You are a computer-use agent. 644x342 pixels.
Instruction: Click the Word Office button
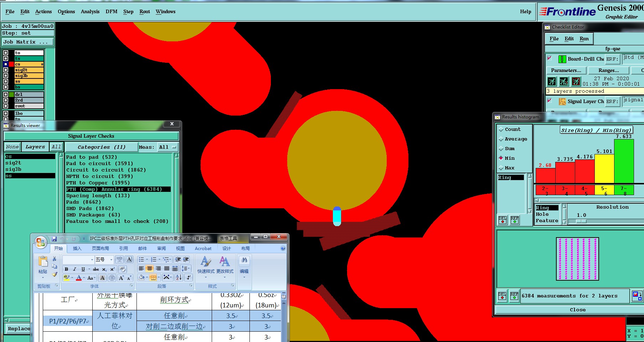(41, 242)
